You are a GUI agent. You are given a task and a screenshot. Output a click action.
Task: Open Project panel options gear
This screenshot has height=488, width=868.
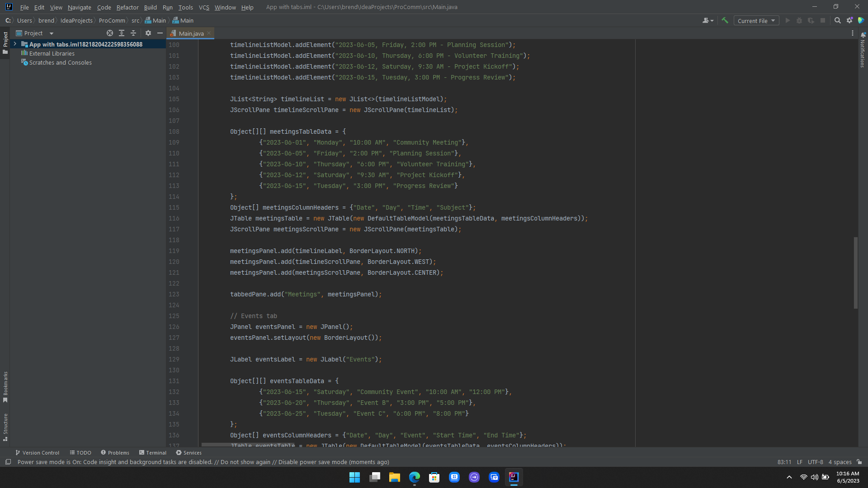point(148,33)
